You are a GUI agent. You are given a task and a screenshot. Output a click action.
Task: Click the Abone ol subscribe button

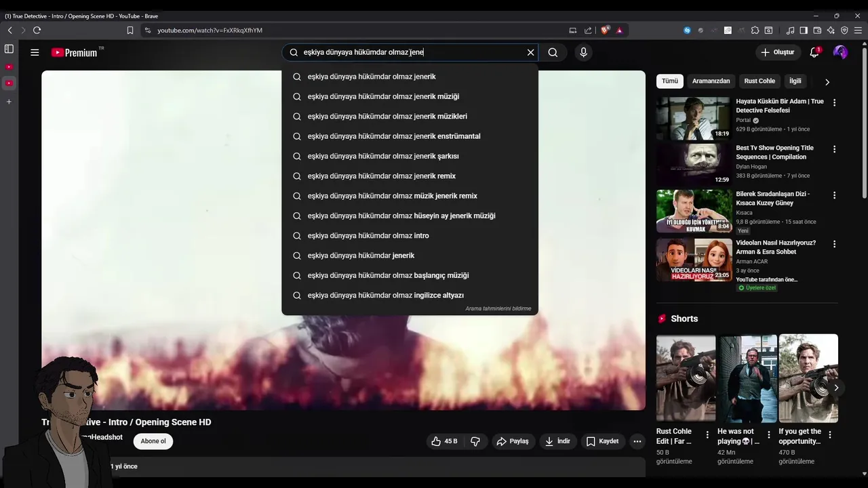pyautogui.click(x=153, y=441)
